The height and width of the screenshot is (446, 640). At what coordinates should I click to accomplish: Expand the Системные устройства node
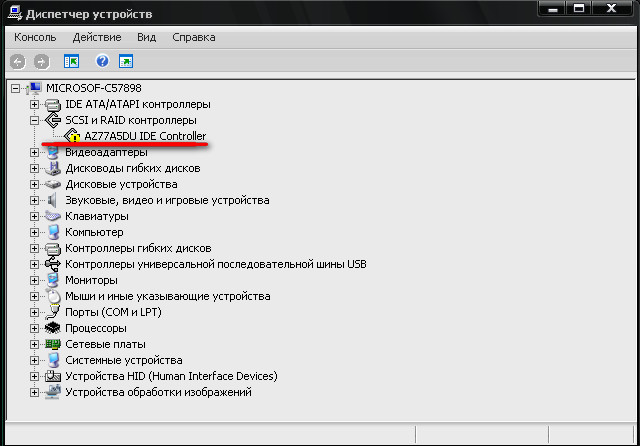[x=34, y=360]
